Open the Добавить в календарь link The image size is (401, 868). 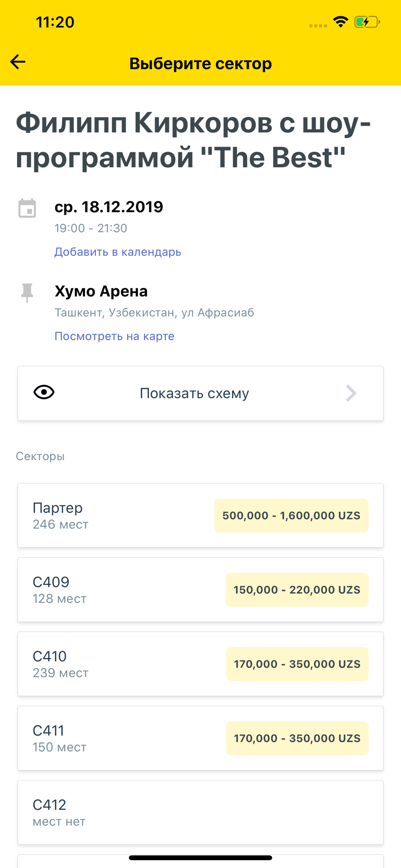pyautogui.click(x=118, y=252)
